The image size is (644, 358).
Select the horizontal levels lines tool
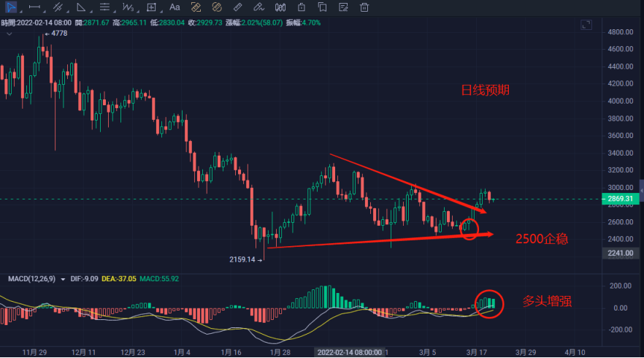[104, 7]
